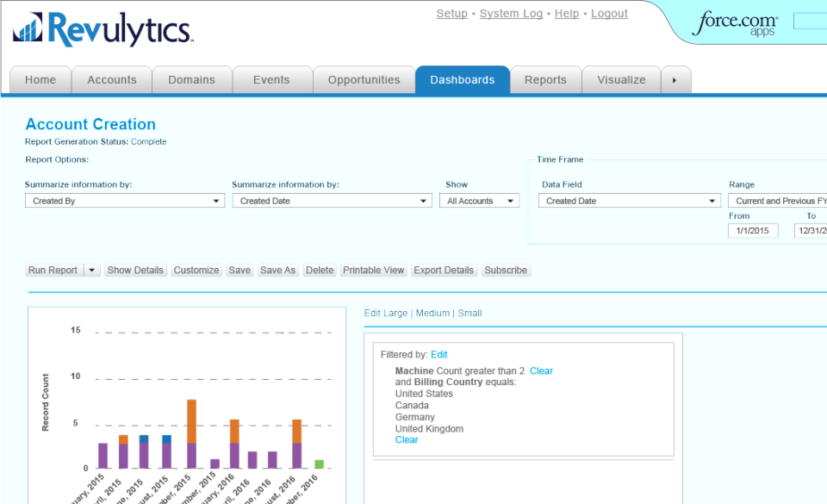827x504 pixels.
Task: Click the Subscribe button
Action: point(506,270)
